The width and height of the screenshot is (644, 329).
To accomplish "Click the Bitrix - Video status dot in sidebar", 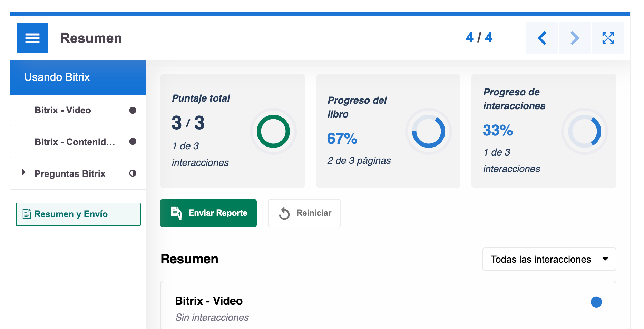I will click(133, 110).
